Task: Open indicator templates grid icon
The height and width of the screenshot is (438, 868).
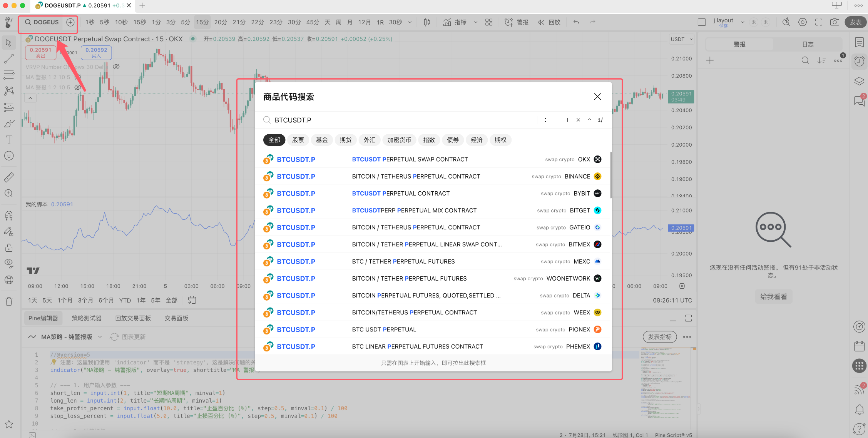Action: tap(489, 22)
